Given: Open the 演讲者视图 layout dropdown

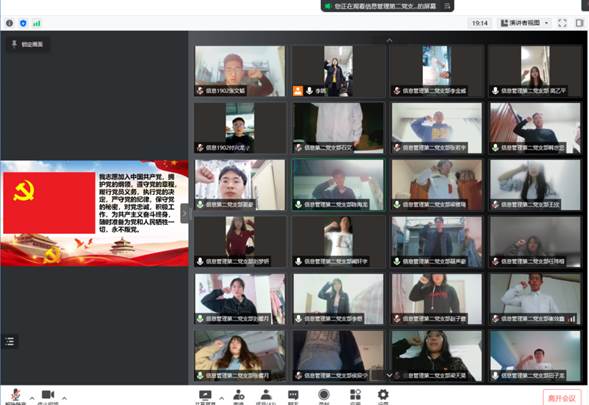Looking at the screenshot, I should tap(525, 23).
